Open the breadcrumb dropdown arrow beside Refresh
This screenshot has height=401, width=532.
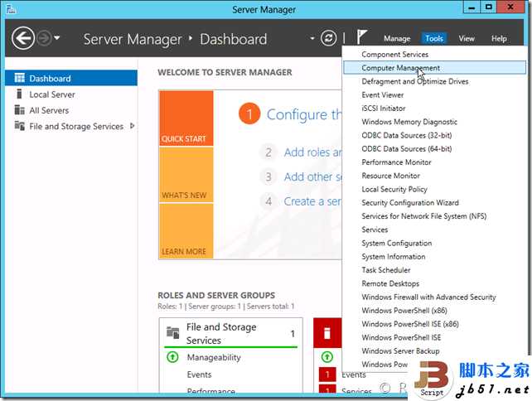312,38
